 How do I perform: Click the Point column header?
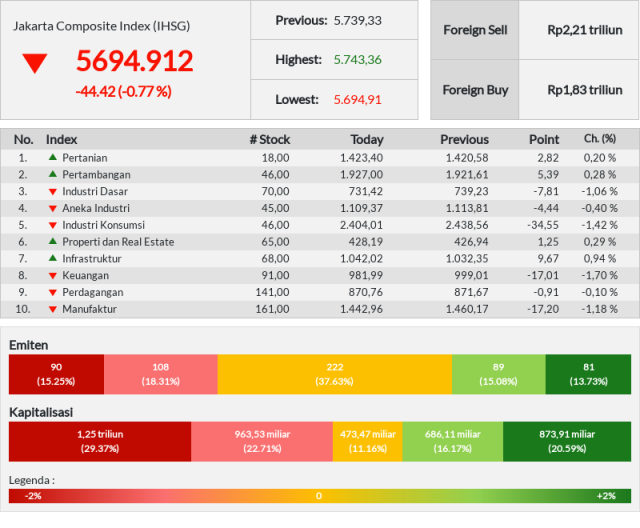point(544,140)
